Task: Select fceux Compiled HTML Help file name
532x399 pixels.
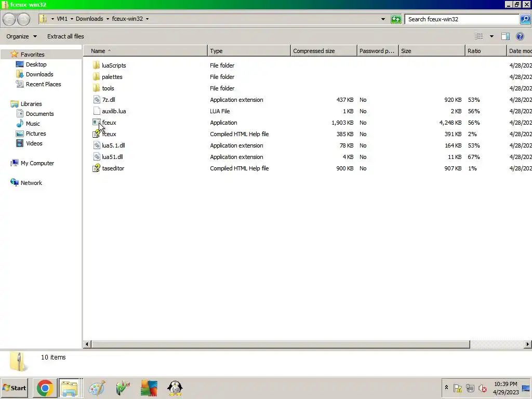Action: tap(109, 134)
